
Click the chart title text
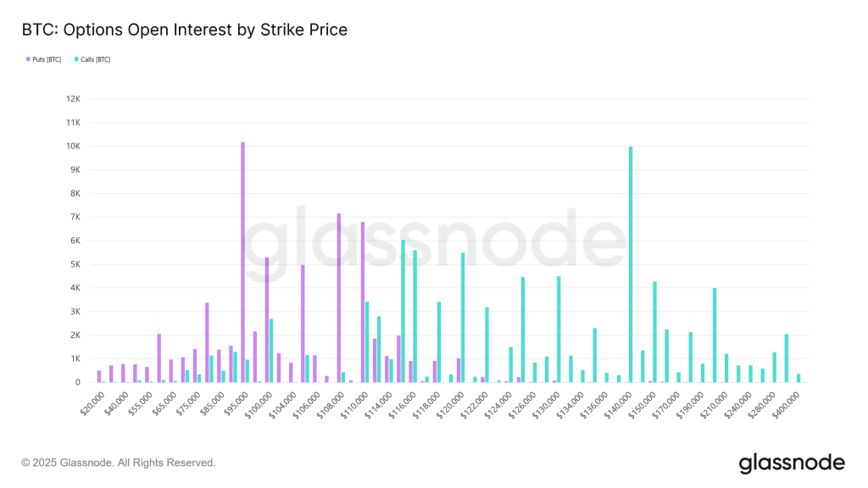[185, 30]
